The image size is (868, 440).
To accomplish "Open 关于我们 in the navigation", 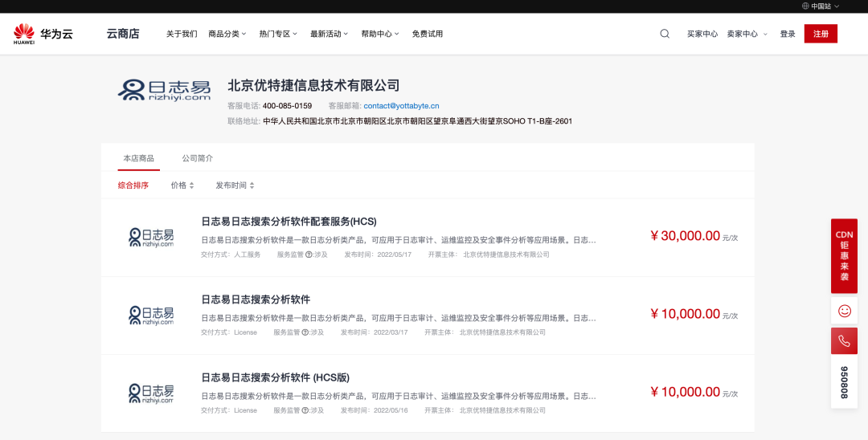I will pos(182,34).
